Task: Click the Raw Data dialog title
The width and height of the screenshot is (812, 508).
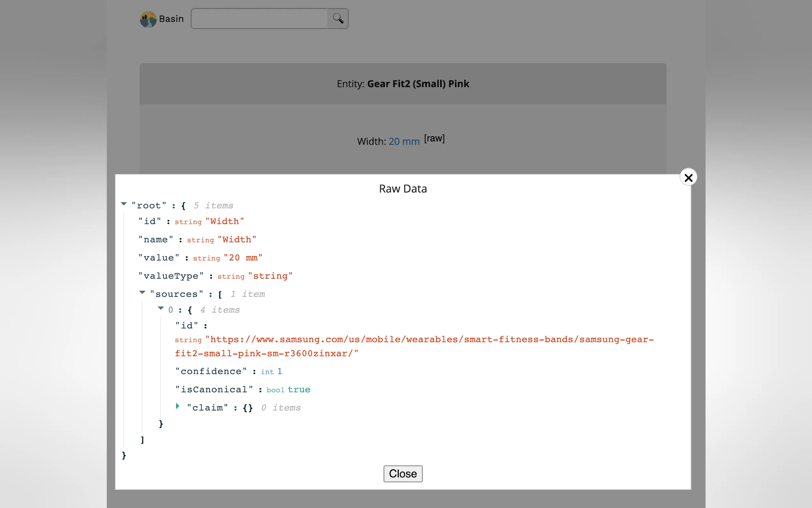Action: [403, 189]
